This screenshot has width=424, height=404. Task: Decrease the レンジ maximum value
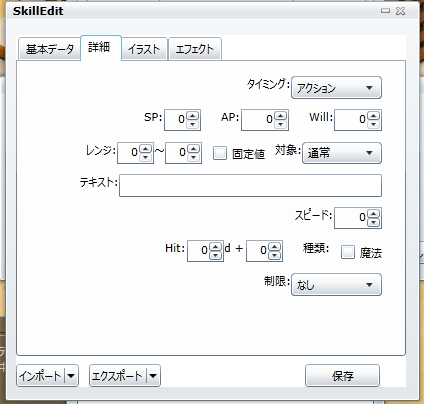[193, 157]
